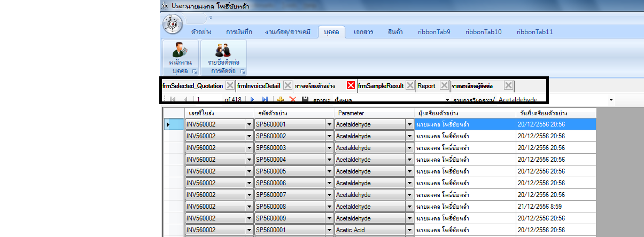Viewport: 644px width, 237px height.
Task: Select the row header of the SP5600002 row
Action: [174, 136]
